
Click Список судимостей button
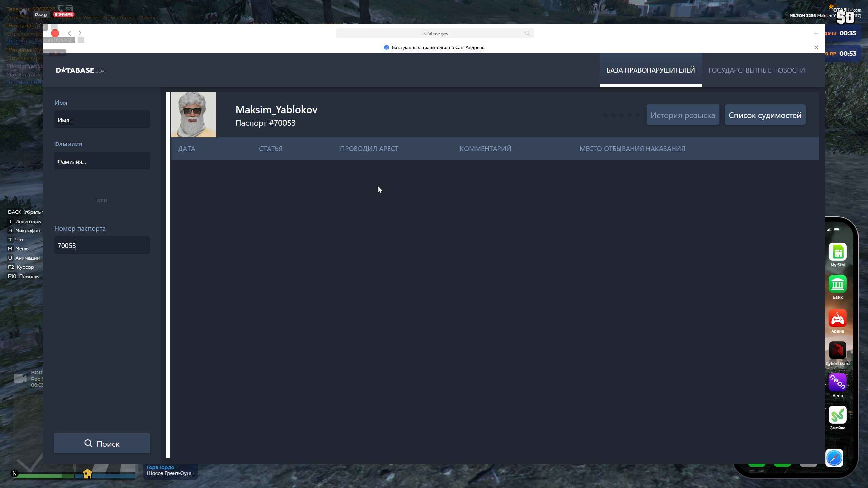point(765,115)
